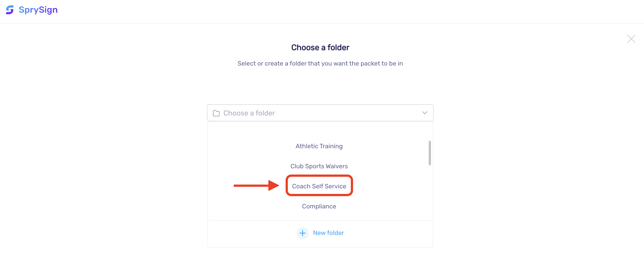Click the SprySign logo icon
644x257 pixels.
click(x=10, y=10)
